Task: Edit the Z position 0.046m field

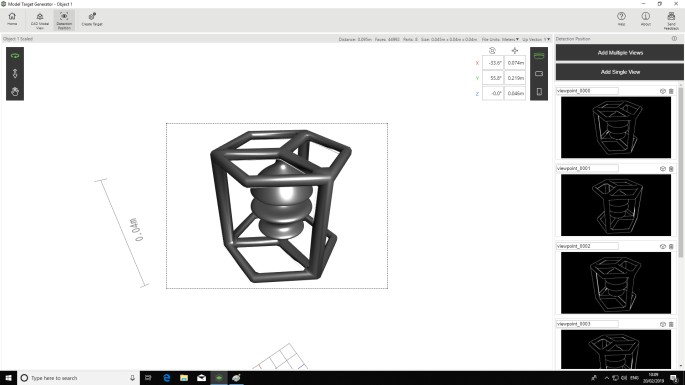Action: coord(515,93)
